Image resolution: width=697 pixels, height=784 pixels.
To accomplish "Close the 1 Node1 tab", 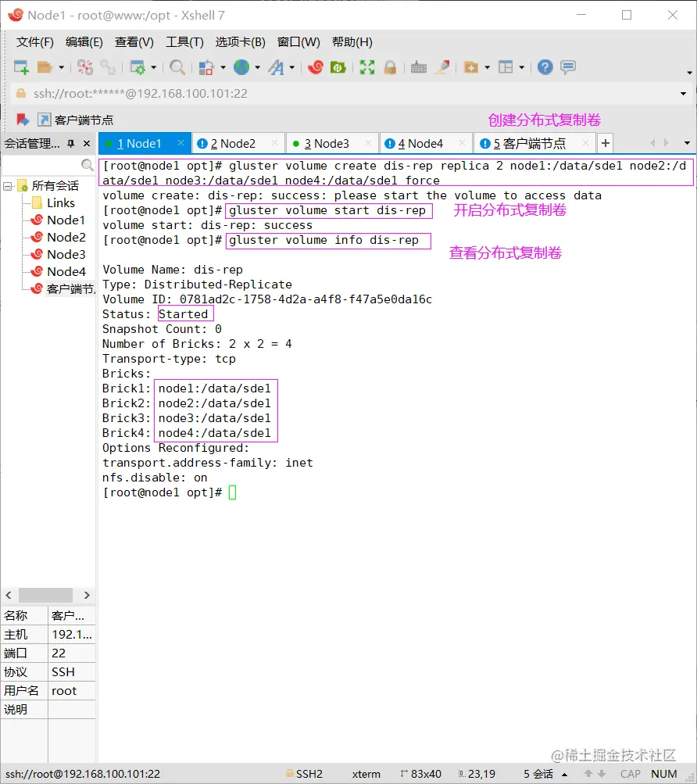I will pyautogui.click(x=181, y=143).
